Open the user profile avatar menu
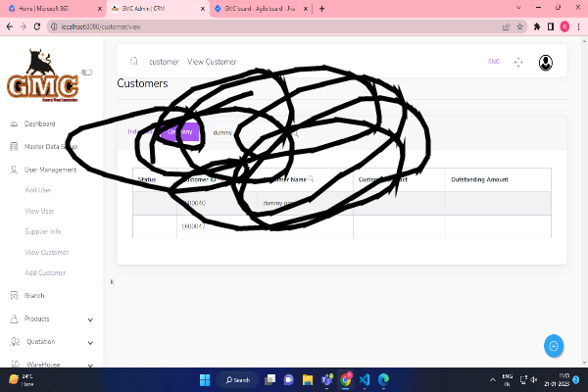The image size is (588, 392). 546,62
